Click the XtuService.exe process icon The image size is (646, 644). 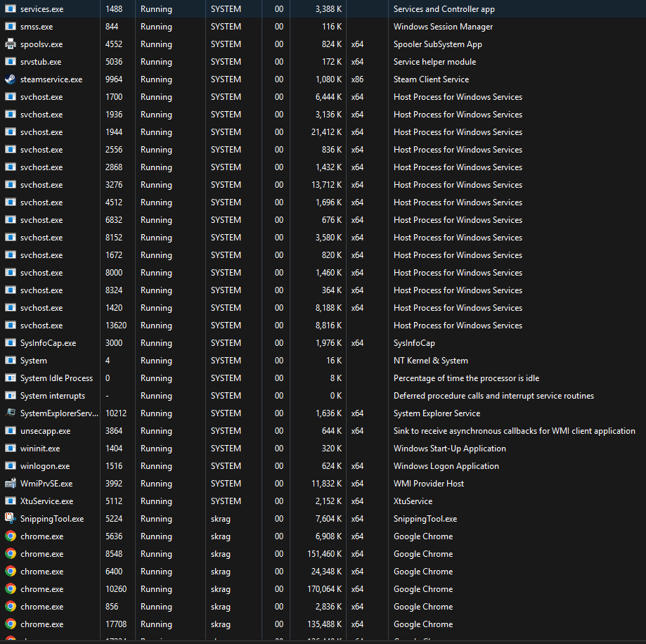click(11, 501)
